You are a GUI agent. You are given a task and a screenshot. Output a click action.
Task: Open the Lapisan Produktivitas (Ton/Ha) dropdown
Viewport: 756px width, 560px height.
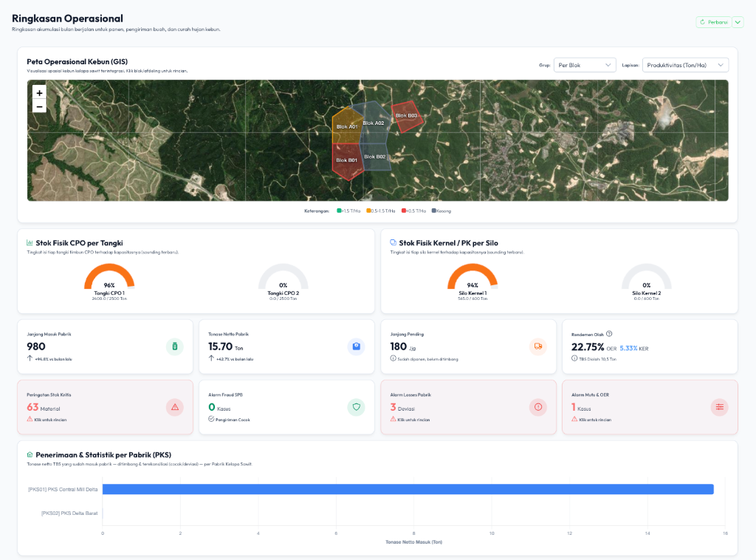(685, 65)
